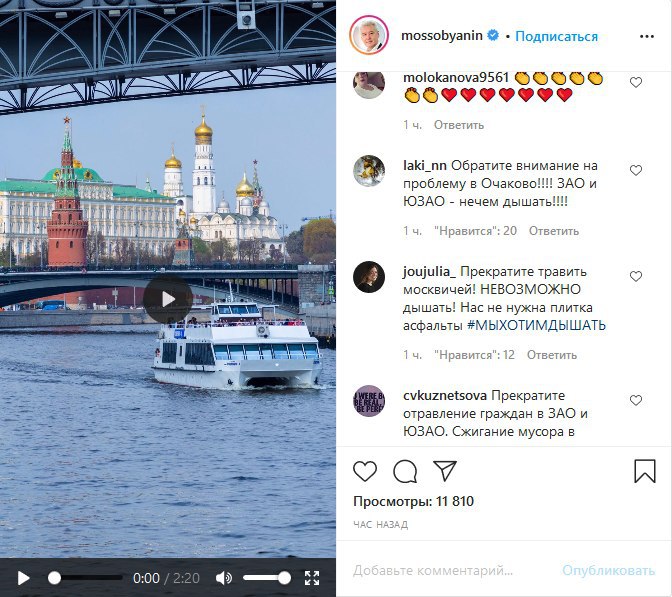Like the post with heart icon
The image size is (672, 597).
[x=365, y=471]
